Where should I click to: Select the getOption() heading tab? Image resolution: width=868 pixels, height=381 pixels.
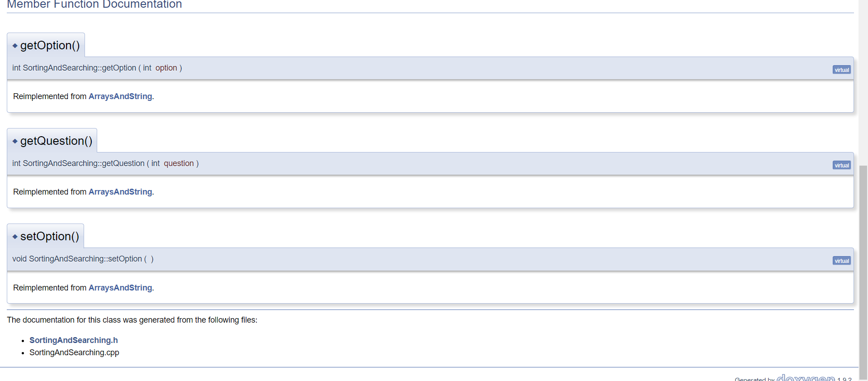pyautogui.click(x=46, y=45)
